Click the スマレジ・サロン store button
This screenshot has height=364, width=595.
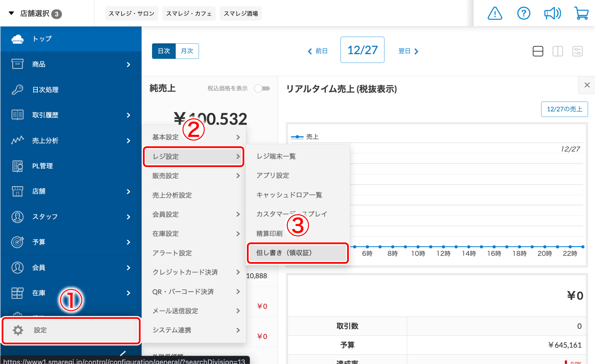pos(131,14)
